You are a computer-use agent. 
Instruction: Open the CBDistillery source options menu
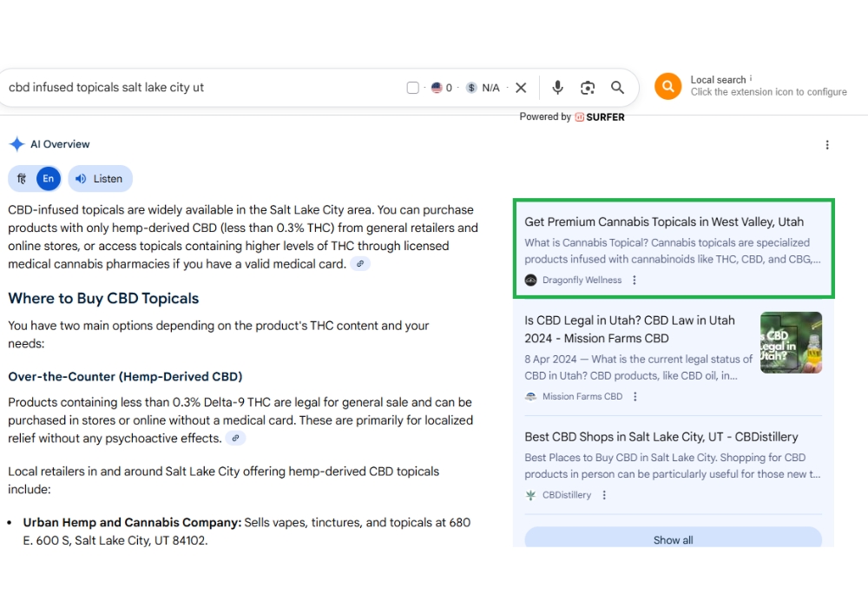[x=604, y=495]
